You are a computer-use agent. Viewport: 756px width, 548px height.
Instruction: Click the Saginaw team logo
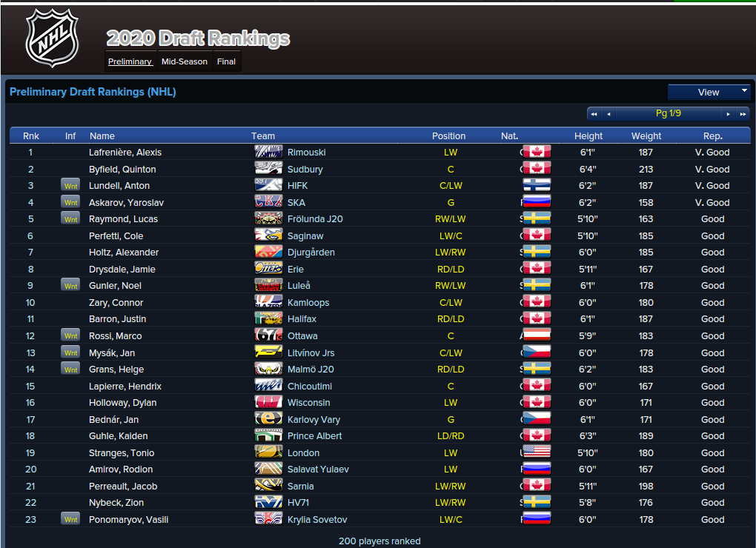(x=268, y=235)
